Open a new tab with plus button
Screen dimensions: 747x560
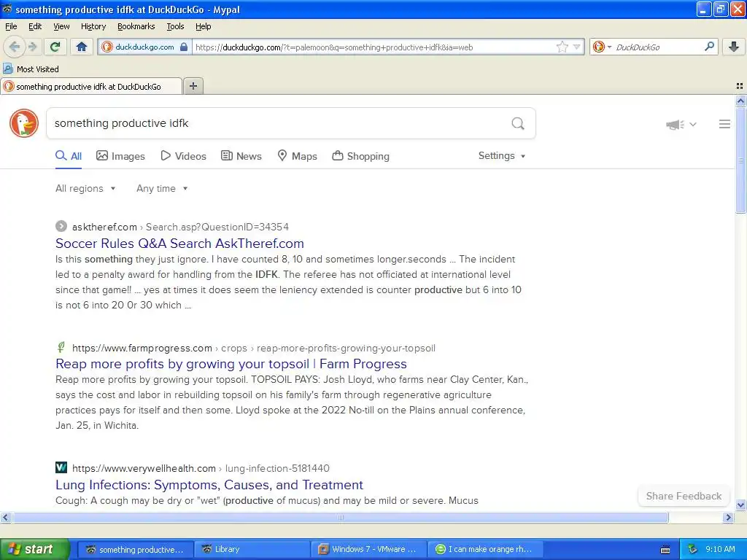point(193,86)
